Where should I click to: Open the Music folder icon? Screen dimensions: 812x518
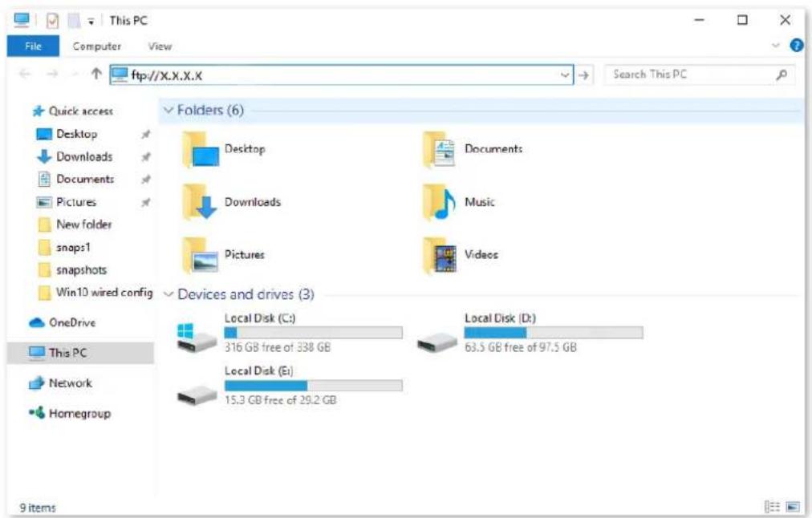(x=439, y=202)
